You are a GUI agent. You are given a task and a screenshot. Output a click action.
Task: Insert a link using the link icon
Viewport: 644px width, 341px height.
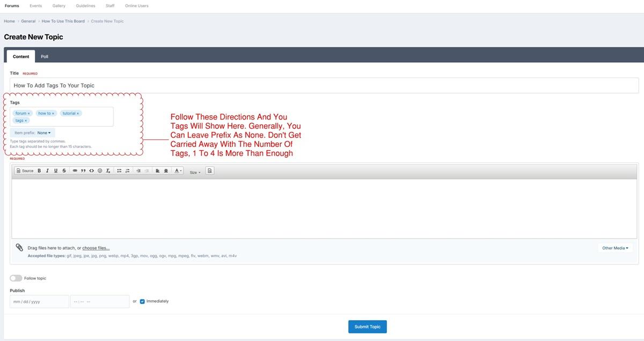[x=75, y=171]
